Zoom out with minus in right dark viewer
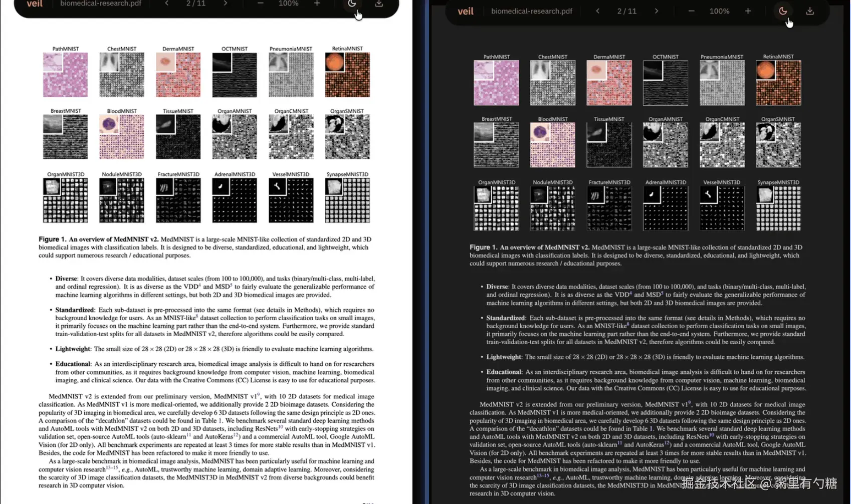The width and height of the screenshot is (851, 504). pyautogui.click(x=691, y=11)
